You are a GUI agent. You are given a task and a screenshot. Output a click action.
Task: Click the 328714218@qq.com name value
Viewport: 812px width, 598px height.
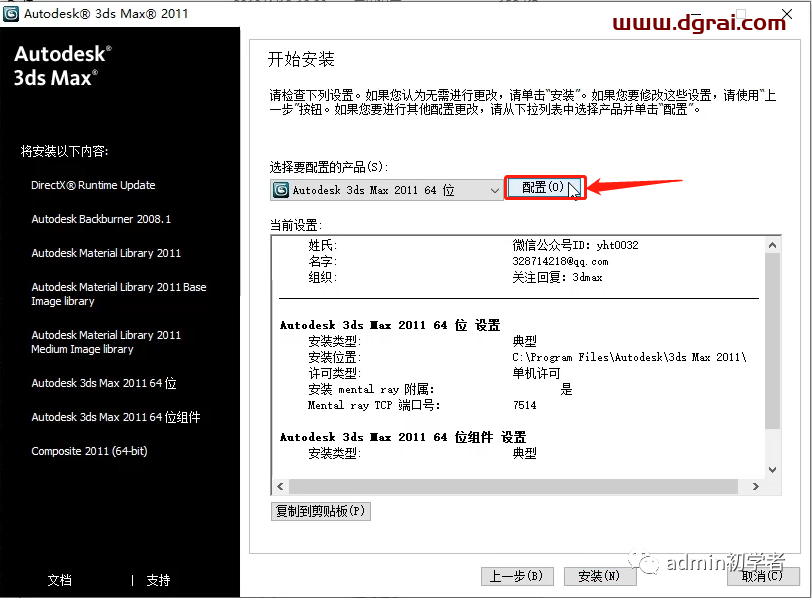pyautogui.click(x=560, y=261)
